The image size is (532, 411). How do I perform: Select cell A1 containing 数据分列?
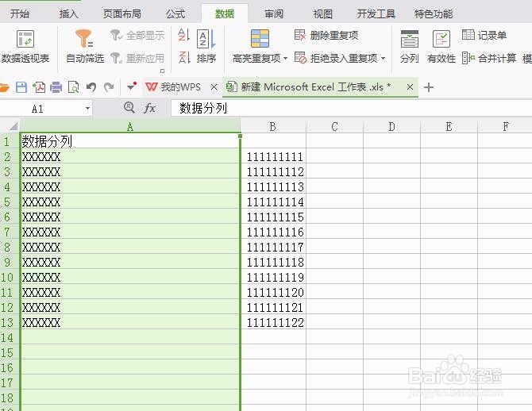130,140
